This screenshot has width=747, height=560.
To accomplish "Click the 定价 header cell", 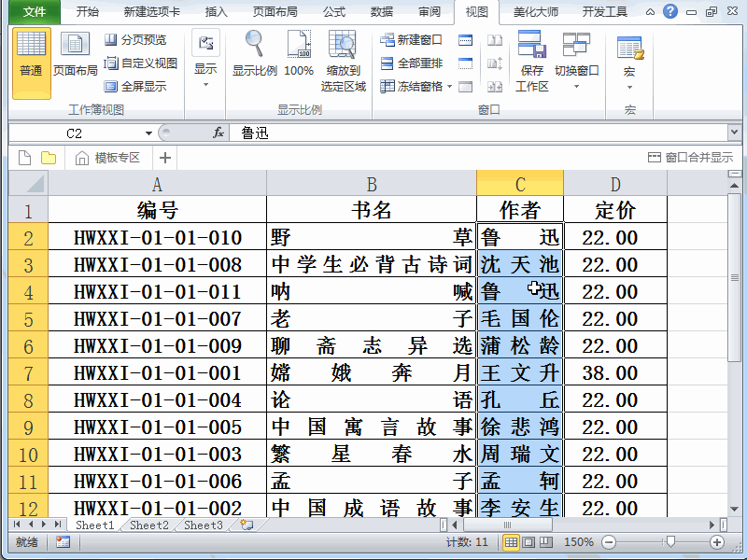I will pyautogui.click(x=615, y=210).
